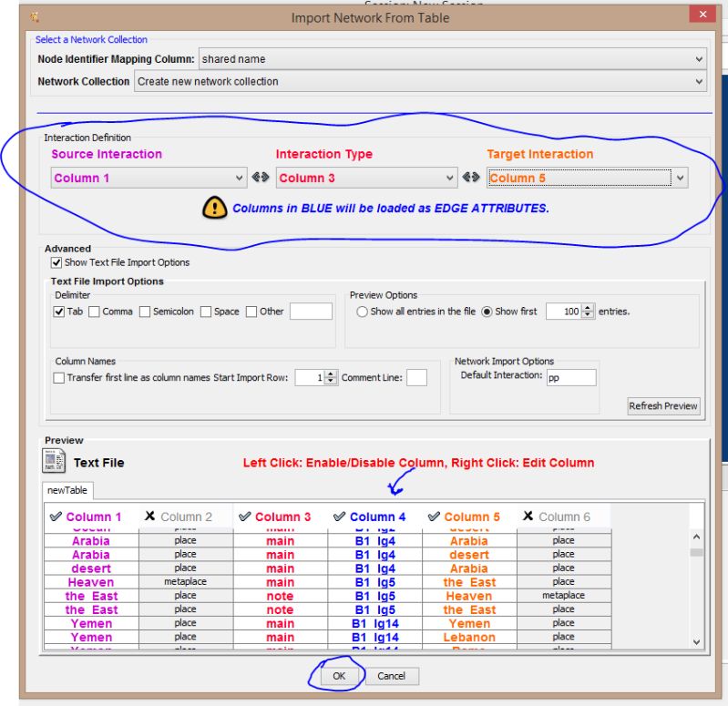Open Node Identifier Mapping Column dropdown
This screenshot has width=728, height=706.
tap(453, 59)
